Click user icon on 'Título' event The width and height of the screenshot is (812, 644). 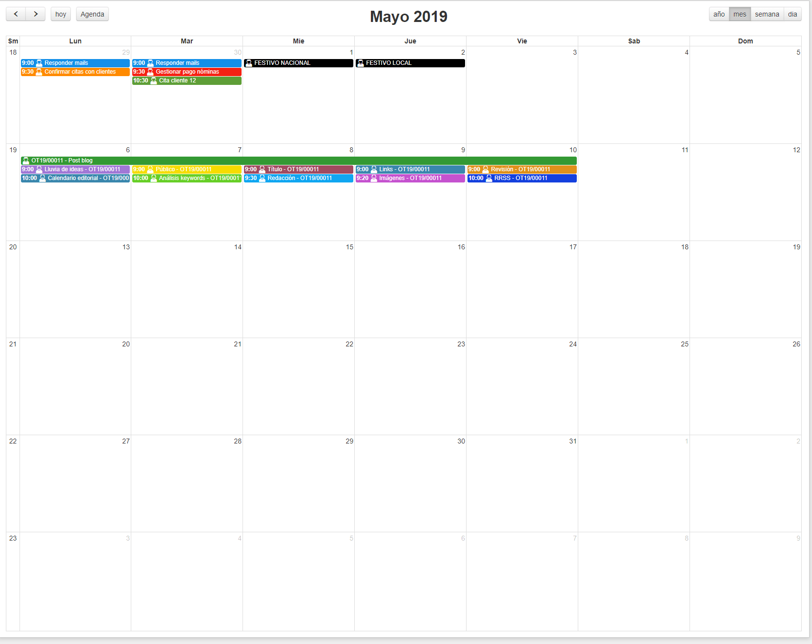(x=262, y=169)
